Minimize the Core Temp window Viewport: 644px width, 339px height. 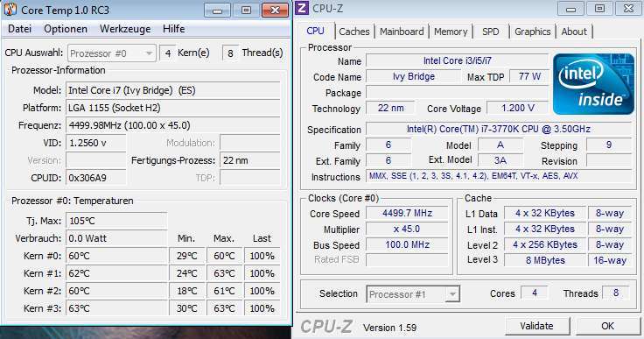pos(217,11)
